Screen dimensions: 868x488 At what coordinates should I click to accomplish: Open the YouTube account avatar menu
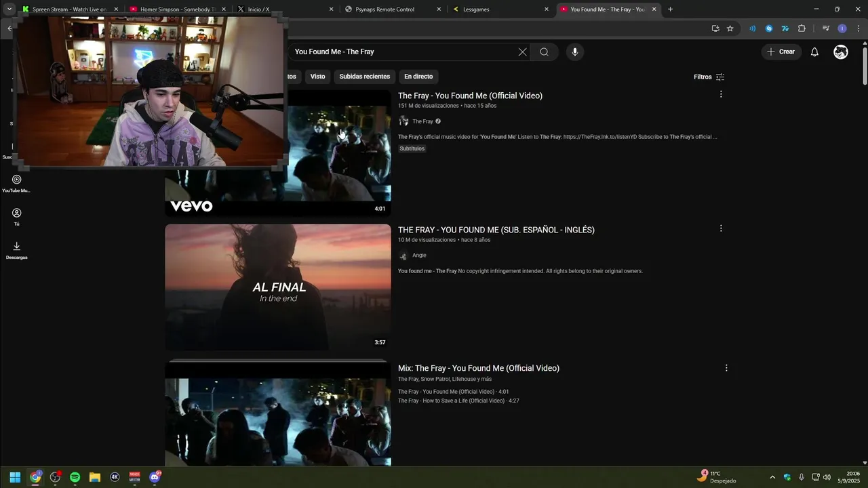(841, 52)
